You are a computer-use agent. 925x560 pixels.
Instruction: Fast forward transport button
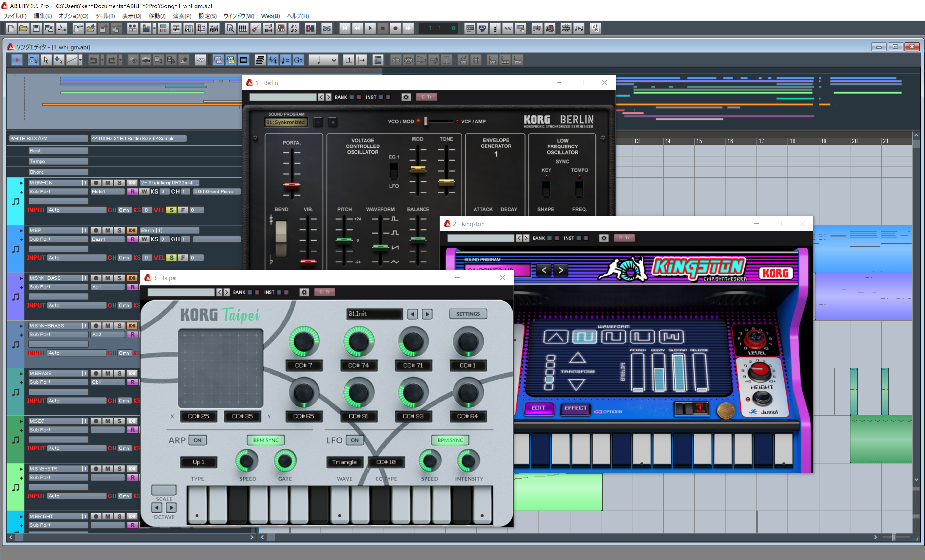(408, 29)
